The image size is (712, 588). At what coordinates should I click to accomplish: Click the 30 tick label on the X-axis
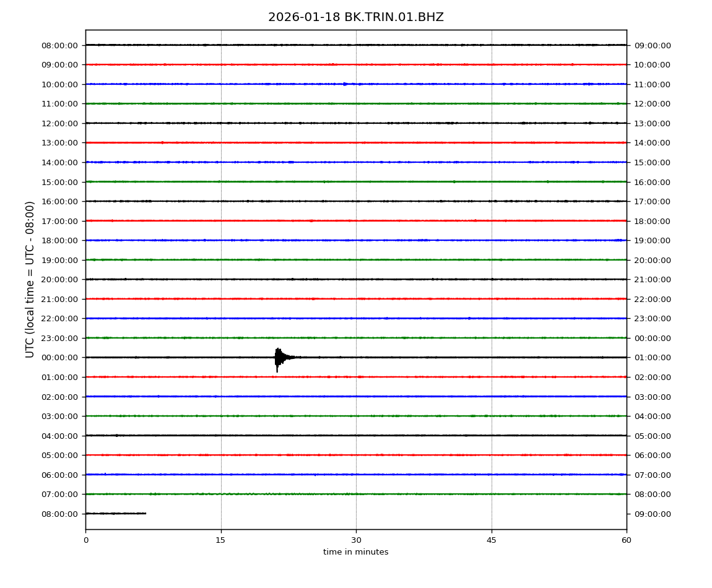[356, 540]
